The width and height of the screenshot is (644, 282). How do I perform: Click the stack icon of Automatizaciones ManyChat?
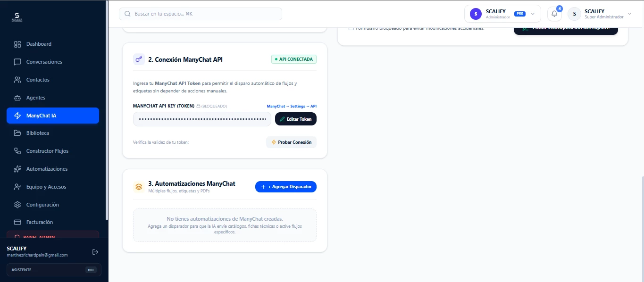coord(139,187)
